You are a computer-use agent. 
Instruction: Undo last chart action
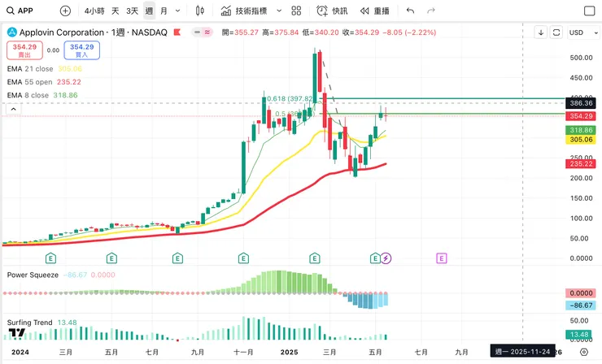(x=411, y=11)
